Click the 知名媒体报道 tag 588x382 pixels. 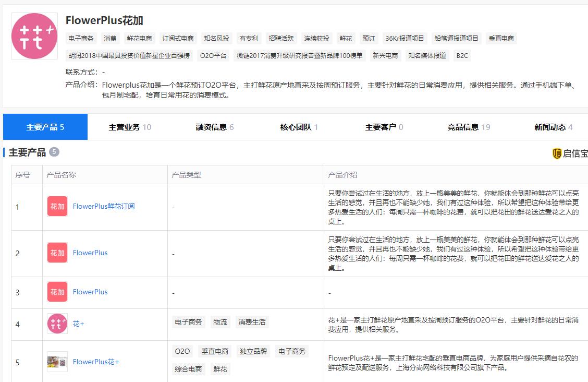427,55
